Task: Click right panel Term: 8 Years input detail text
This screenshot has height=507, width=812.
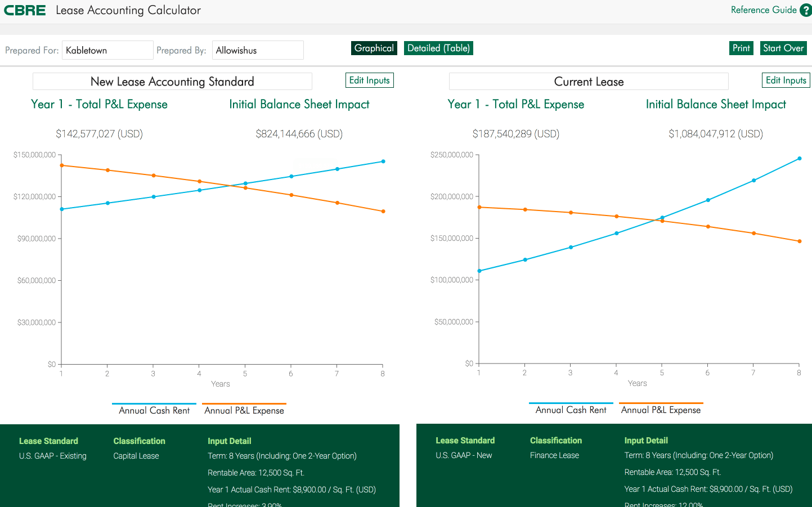Action: coord(699,455)
